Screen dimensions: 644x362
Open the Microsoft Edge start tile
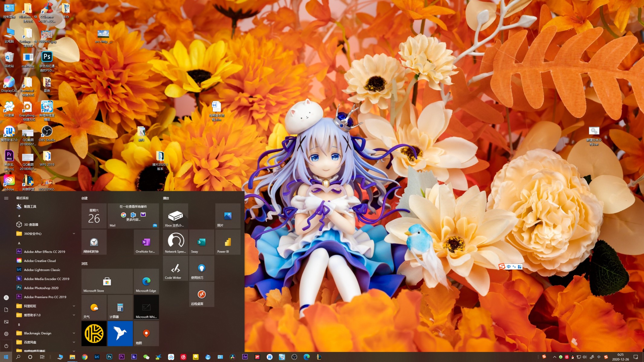coord(146,281)
